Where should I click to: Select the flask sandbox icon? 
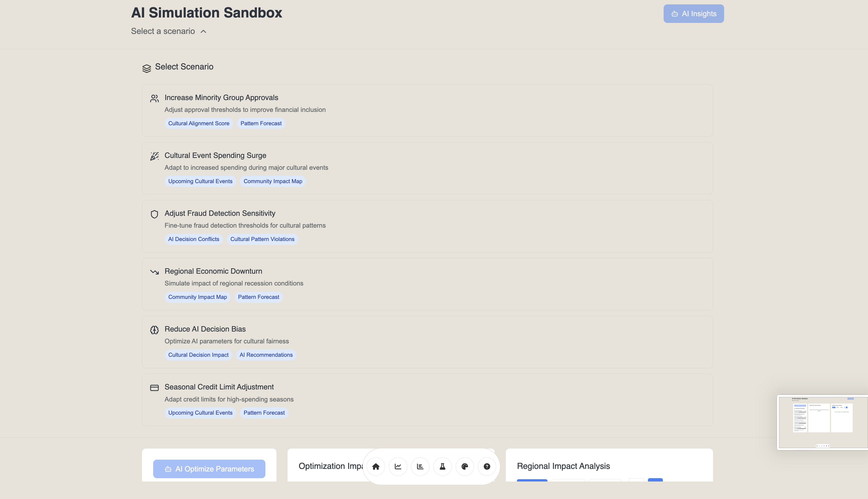(x=442, y=466)
